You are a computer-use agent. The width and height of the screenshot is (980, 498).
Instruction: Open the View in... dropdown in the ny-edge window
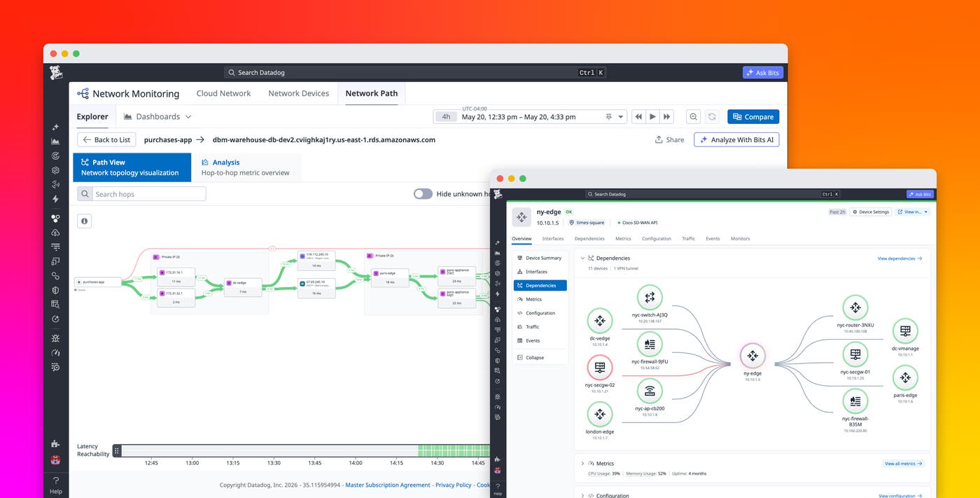pos(913,212)
